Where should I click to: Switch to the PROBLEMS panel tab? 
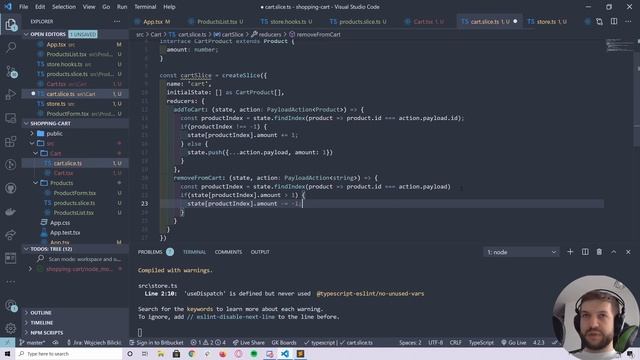(x=150, y=252)
